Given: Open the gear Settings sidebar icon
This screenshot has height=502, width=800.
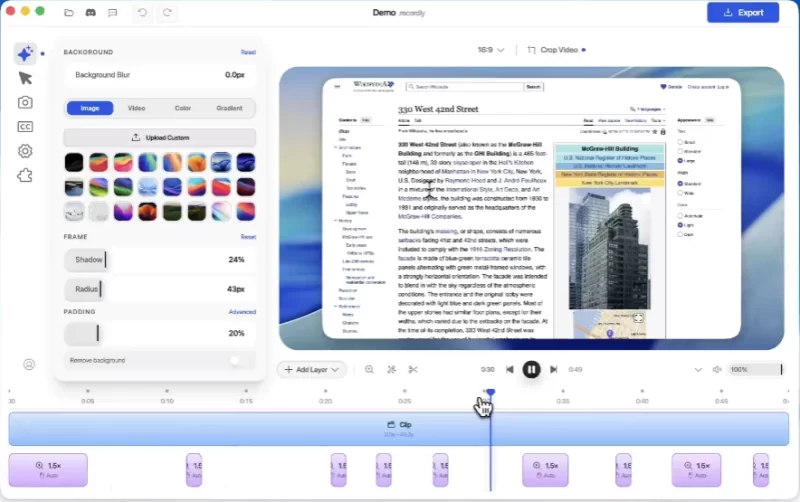Looking at the screenshot, I should [25, 151].
